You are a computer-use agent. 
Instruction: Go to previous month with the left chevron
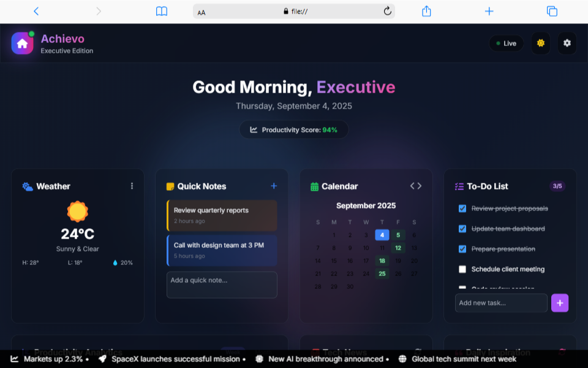point(412,185)
